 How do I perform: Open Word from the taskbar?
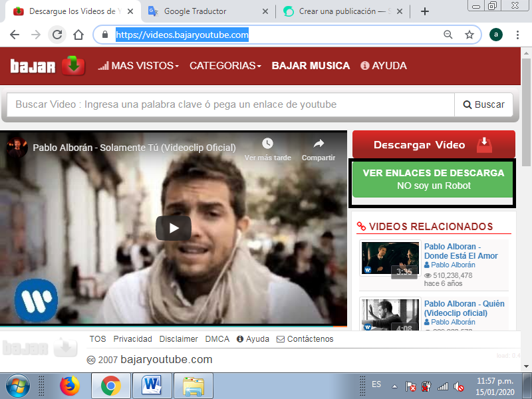tap(152, 386)
